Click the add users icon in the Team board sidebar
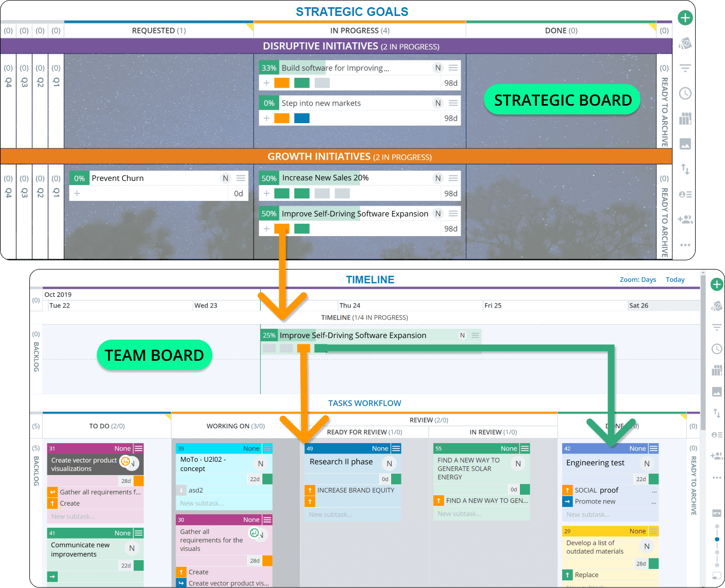 pos(717,456)
